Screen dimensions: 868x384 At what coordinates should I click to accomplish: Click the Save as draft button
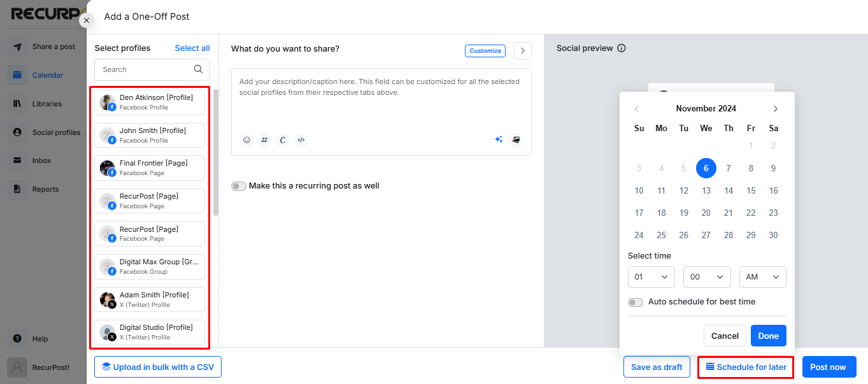point(657,367)
